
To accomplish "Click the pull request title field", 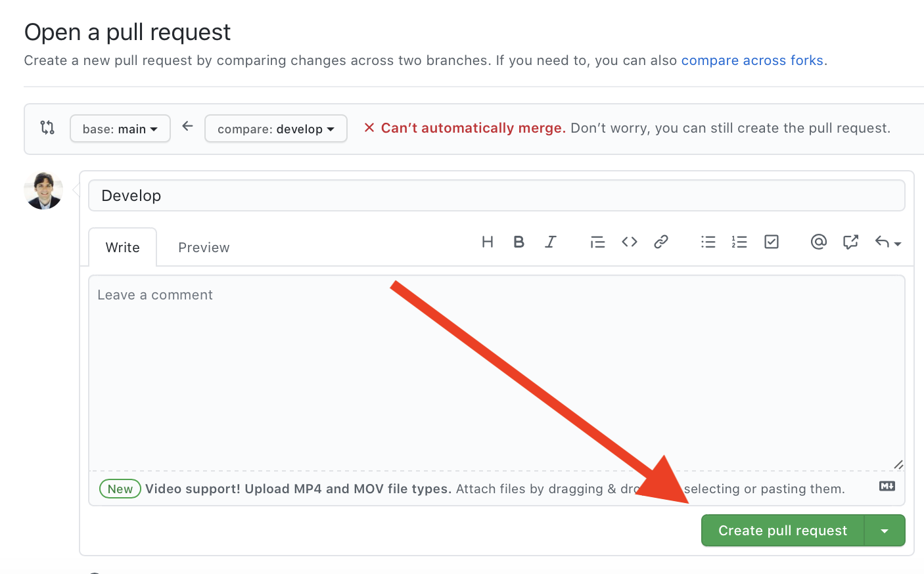I will pyautogui.click(x=496, y=196).
